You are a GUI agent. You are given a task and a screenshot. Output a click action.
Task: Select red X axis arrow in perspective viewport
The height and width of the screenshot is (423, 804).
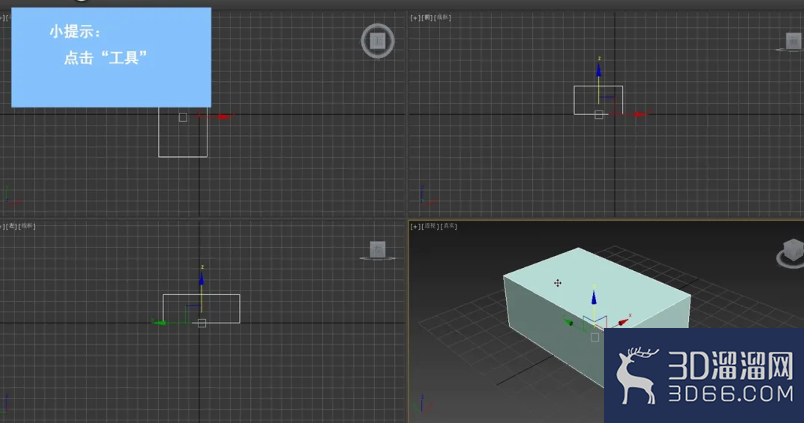(x=622, y=322)
